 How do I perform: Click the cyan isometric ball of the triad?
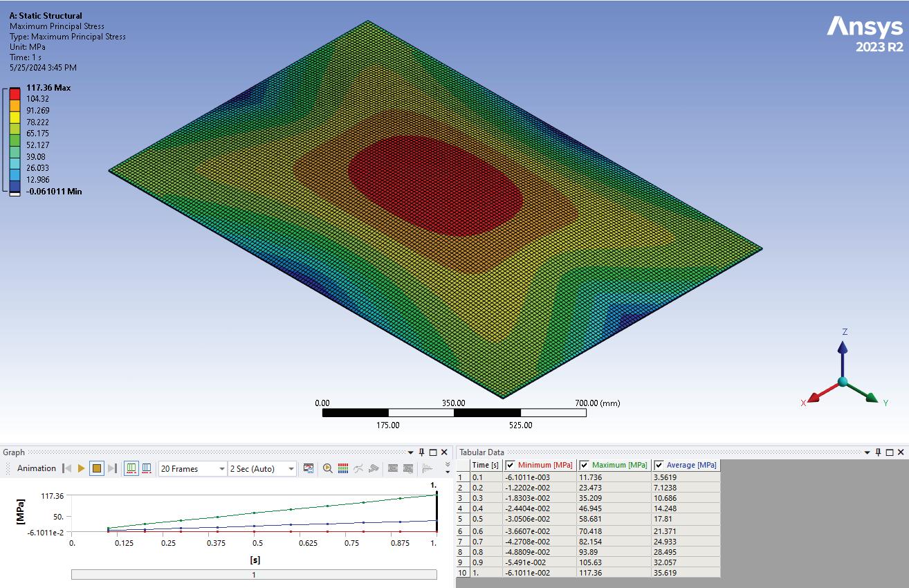tap(843, 382)
